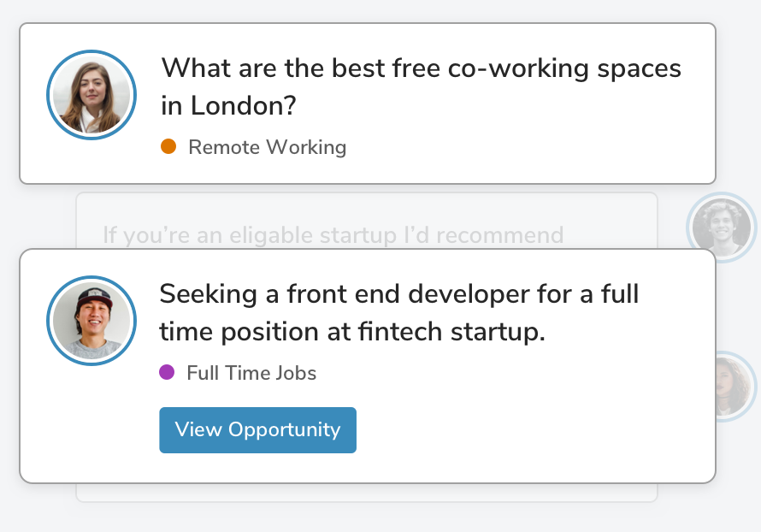Click empty space right of View Opportunity button
Viewport: 761px width, 532px height.
[534, 430]
